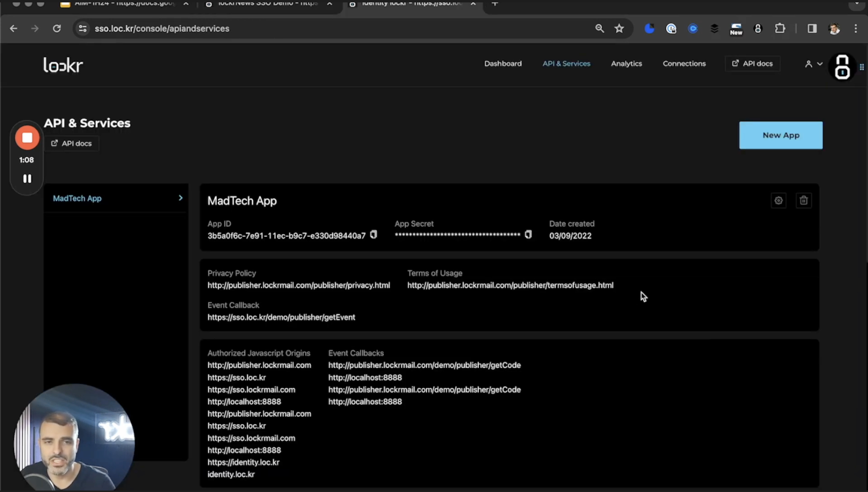The height and width of the screenshot is (492, 868).
Task: Open MadTech App settings gear
Action: tap(778, 201)
